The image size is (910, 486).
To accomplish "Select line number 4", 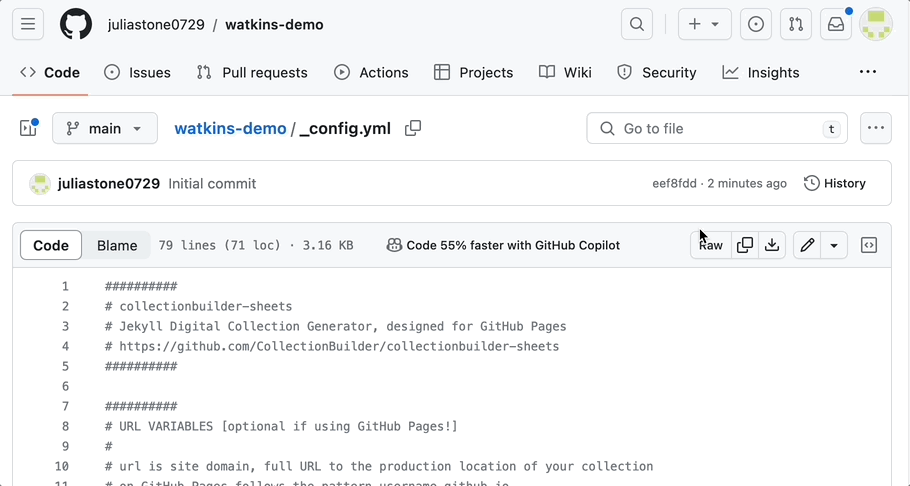I will [x=65, y=347].
